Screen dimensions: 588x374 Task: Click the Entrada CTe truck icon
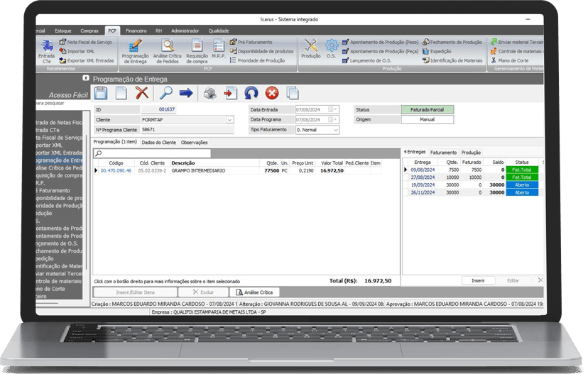tap(47, 46)
